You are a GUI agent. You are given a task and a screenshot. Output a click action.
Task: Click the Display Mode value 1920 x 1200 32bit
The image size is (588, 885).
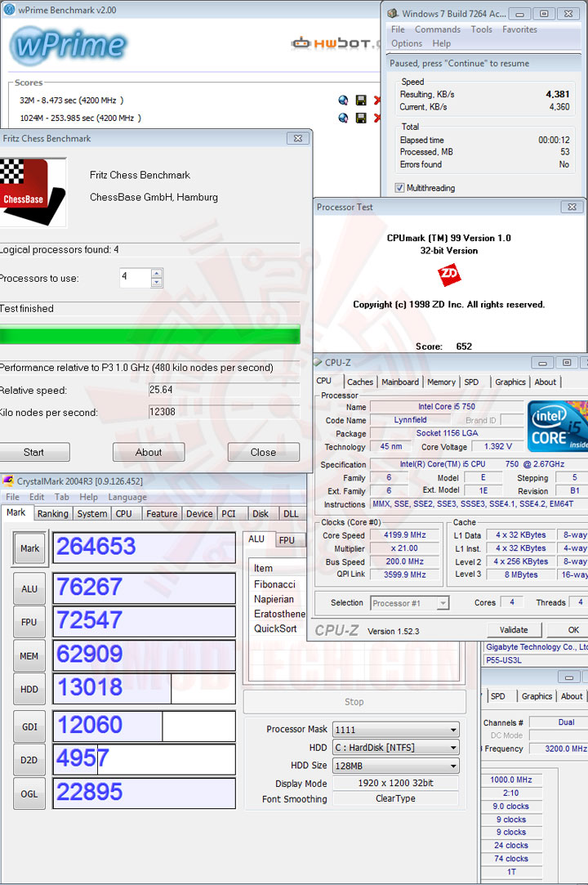pyautogui.click(x=395, y=783)
